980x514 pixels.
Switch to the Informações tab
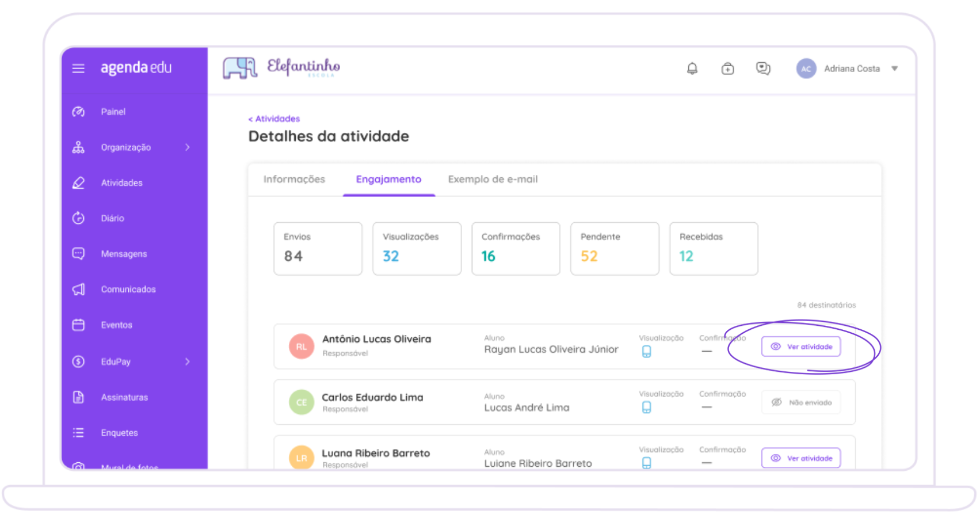294,180
